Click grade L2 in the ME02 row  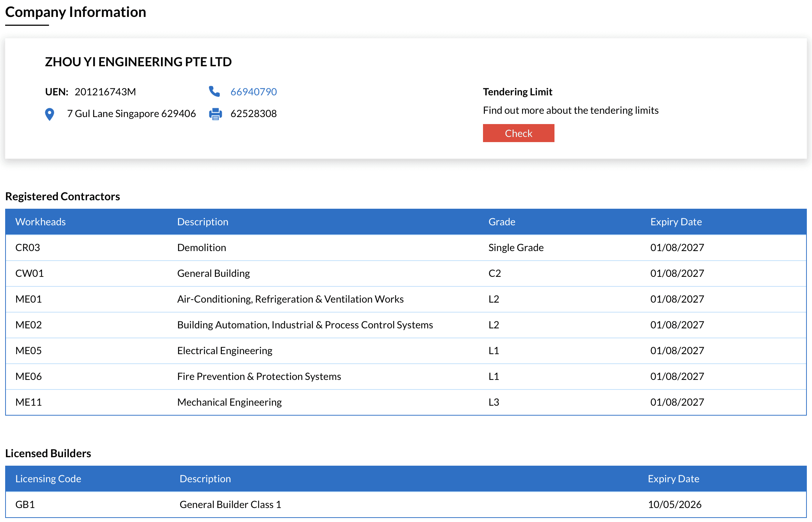point(494,325)
